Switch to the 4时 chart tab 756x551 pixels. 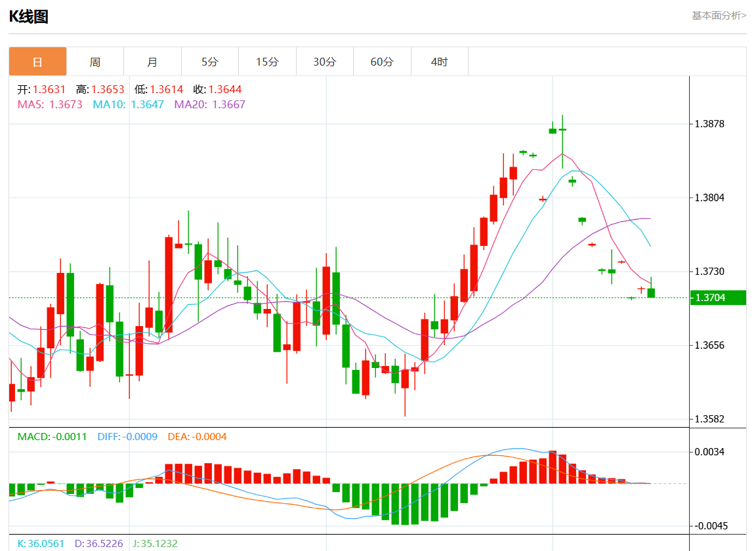point(439,62)
